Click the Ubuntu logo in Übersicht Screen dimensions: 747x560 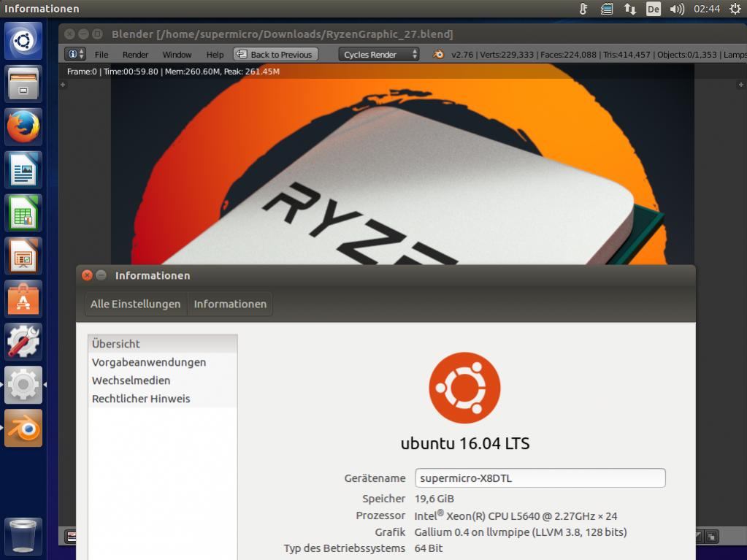coord(464,388)
